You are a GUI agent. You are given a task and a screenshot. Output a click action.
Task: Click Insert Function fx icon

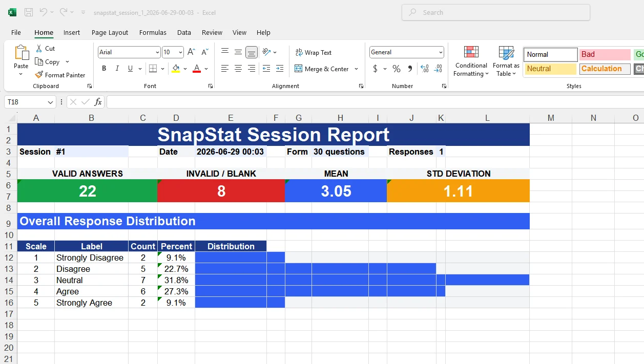click(98, 102)
